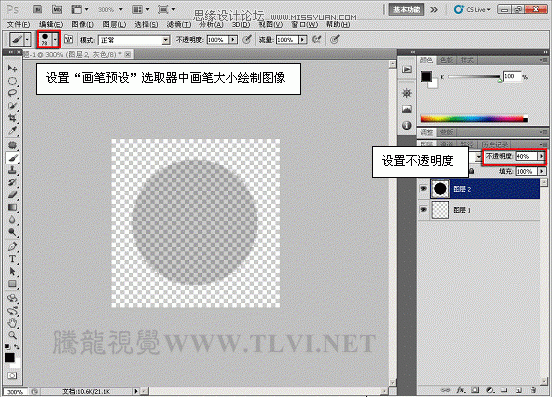Select the Lasso tool
Screen dimensions: 552x397
click(12, 93)
